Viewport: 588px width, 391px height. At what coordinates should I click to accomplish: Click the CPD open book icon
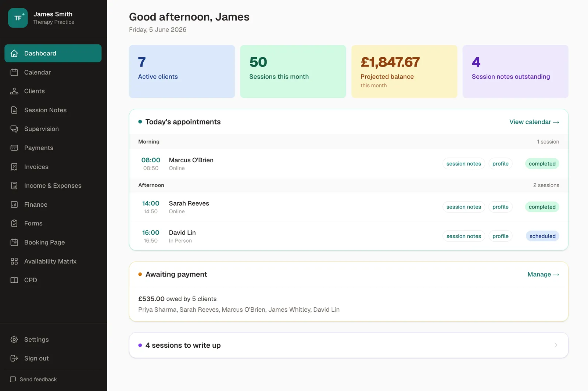point(14,280)
